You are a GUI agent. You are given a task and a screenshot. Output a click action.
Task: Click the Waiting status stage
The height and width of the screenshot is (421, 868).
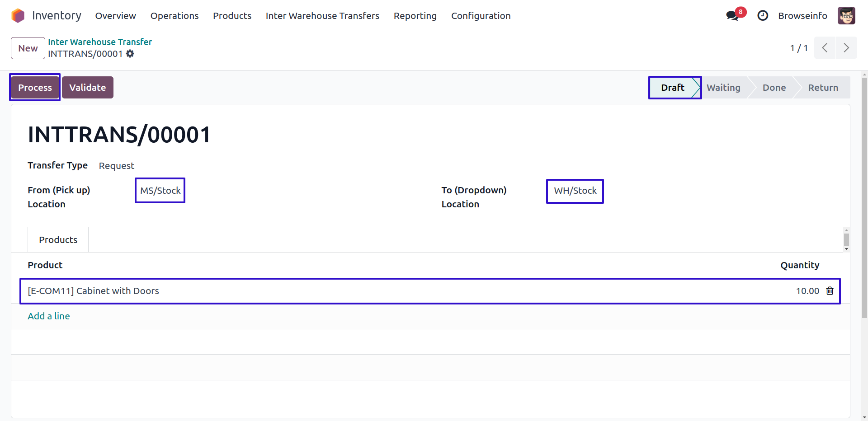point(723,88)
